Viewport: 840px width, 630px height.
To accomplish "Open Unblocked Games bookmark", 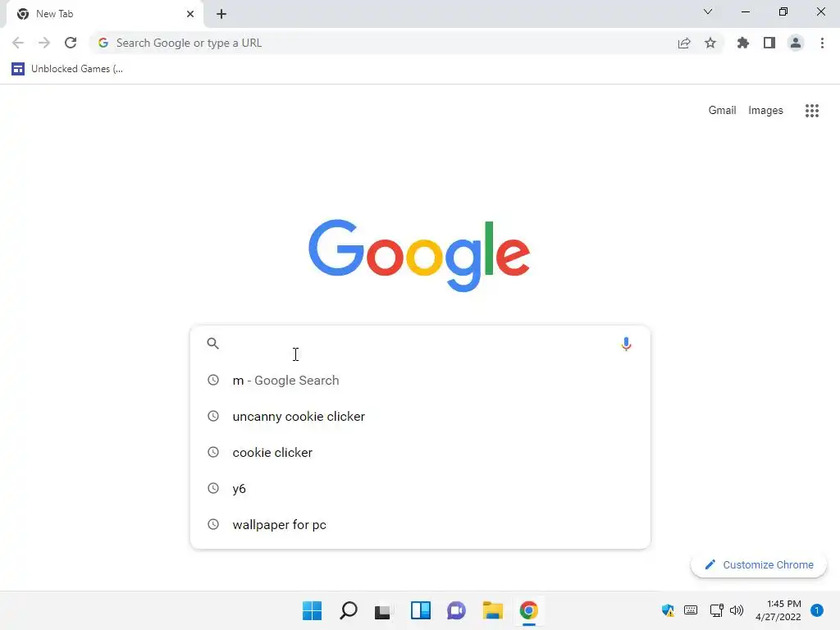I will [67, 69].
